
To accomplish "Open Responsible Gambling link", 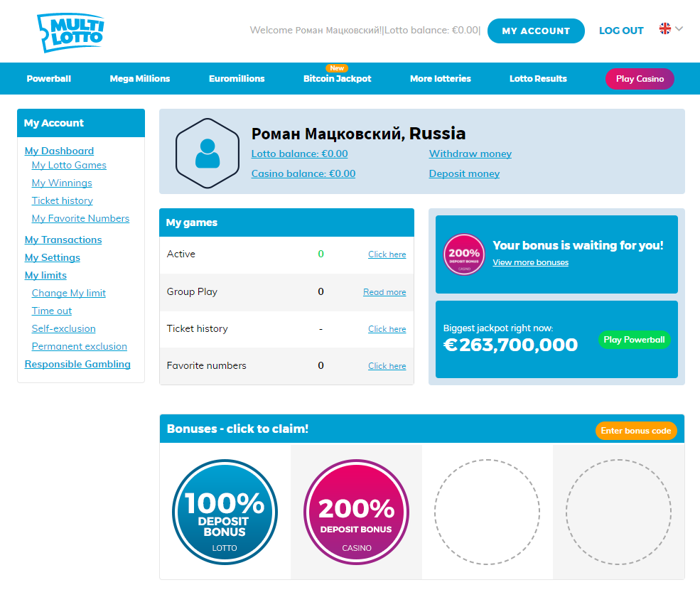I will coord(77,365).
